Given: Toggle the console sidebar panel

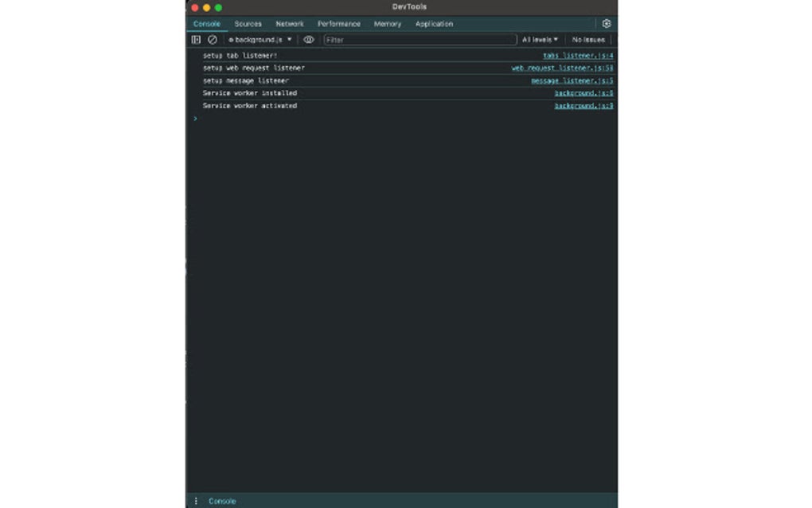Looking at the screenshot, I should coord(196,39).
